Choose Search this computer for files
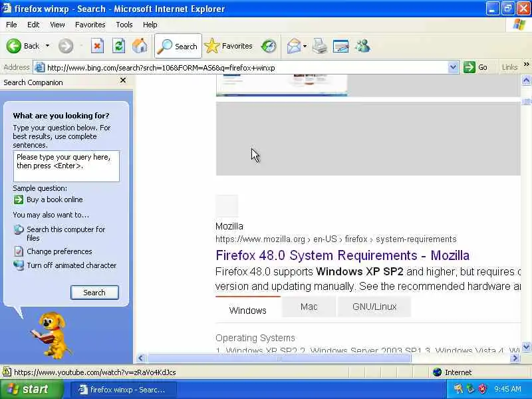Image resolution: width=532 pixels, height=399 pixels. click(66, 234)
